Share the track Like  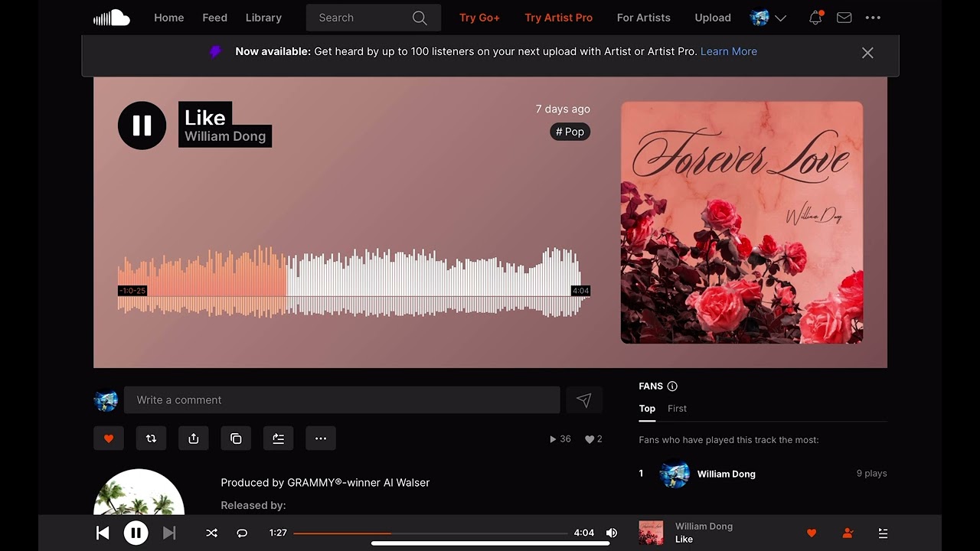click(193, 439)
